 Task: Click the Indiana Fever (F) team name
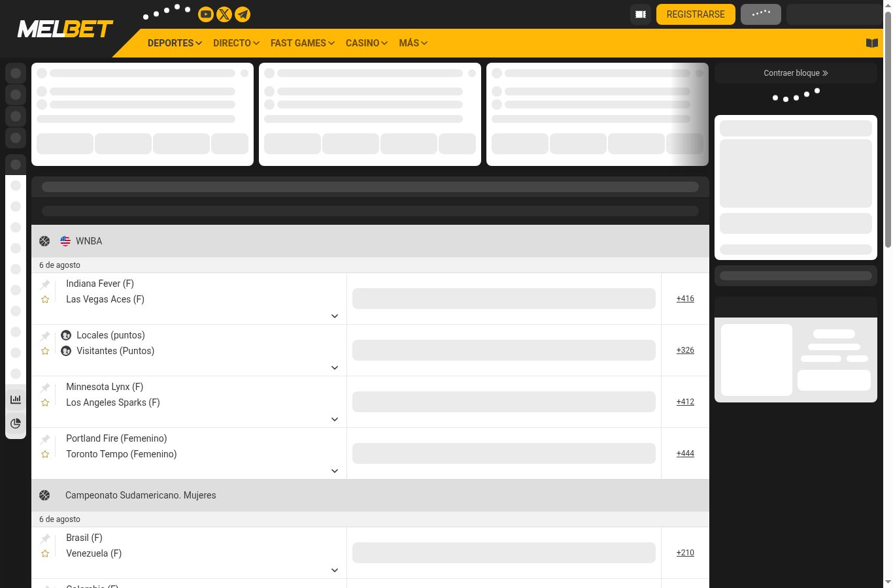(x=100, y=284)
